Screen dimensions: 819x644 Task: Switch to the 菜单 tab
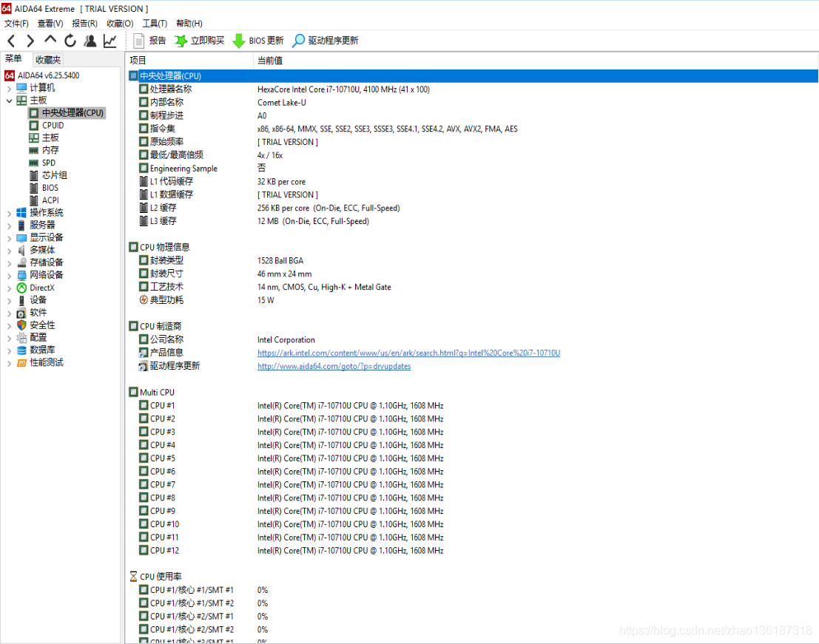(13, 58)
